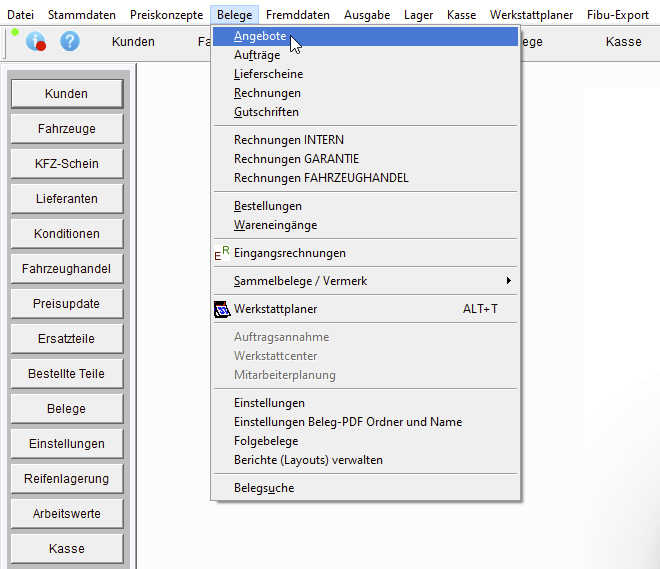The width and height of the screenshot is (660, 569).
Task: Open Arbeitswerte from the sidebar
Action: coord(67,513)
